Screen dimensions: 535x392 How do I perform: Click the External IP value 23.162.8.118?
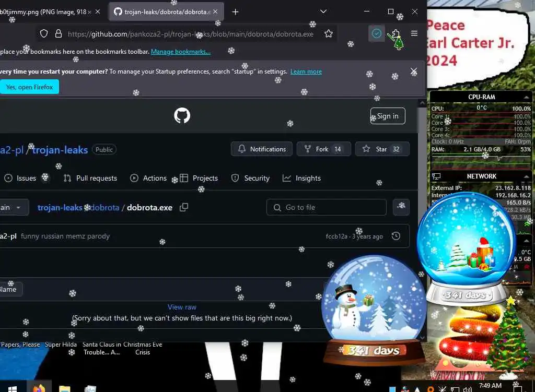513,188
